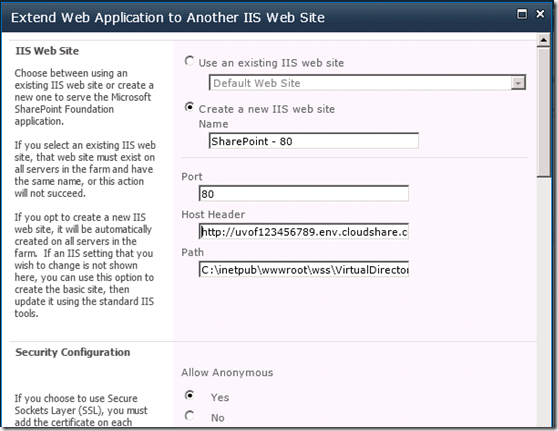Click the scrollbar track below the thumb
558x431 pixels.
543,301
